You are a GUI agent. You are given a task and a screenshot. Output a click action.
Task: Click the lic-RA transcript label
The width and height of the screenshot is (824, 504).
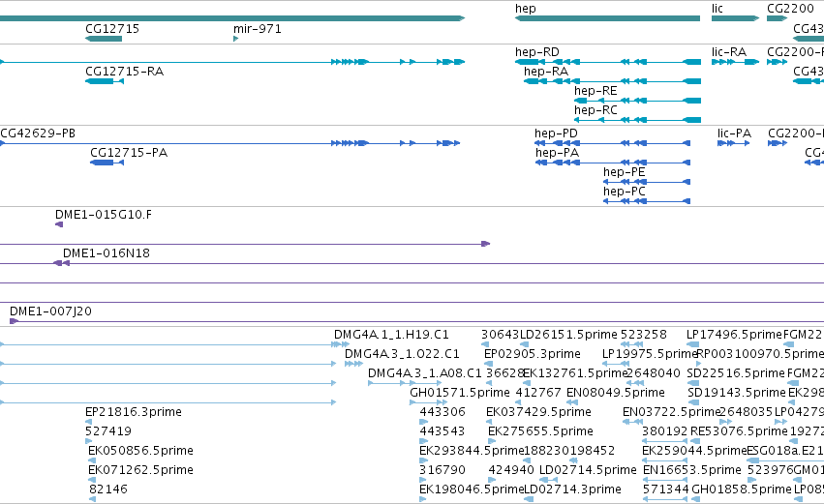(729, 52)
